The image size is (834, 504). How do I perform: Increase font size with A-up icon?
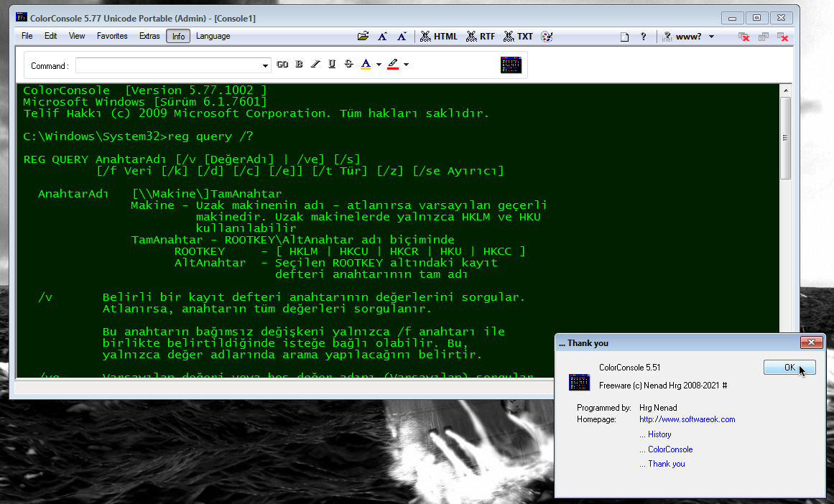click(382, 36)
